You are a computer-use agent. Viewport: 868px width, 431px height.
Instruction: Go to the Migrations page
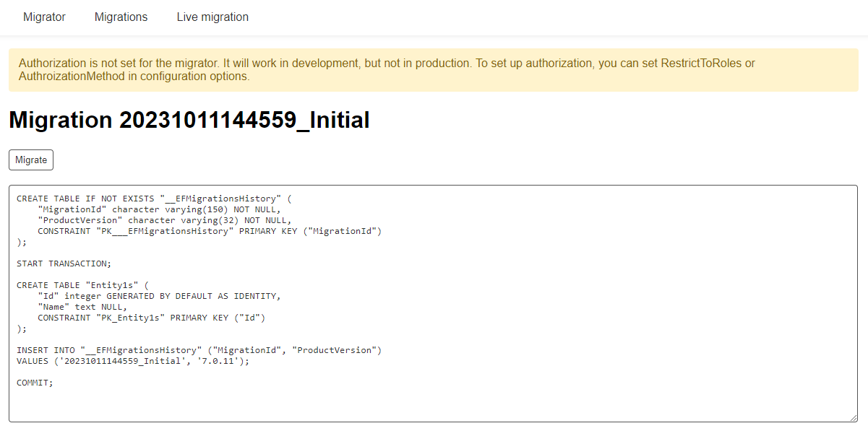121,17
